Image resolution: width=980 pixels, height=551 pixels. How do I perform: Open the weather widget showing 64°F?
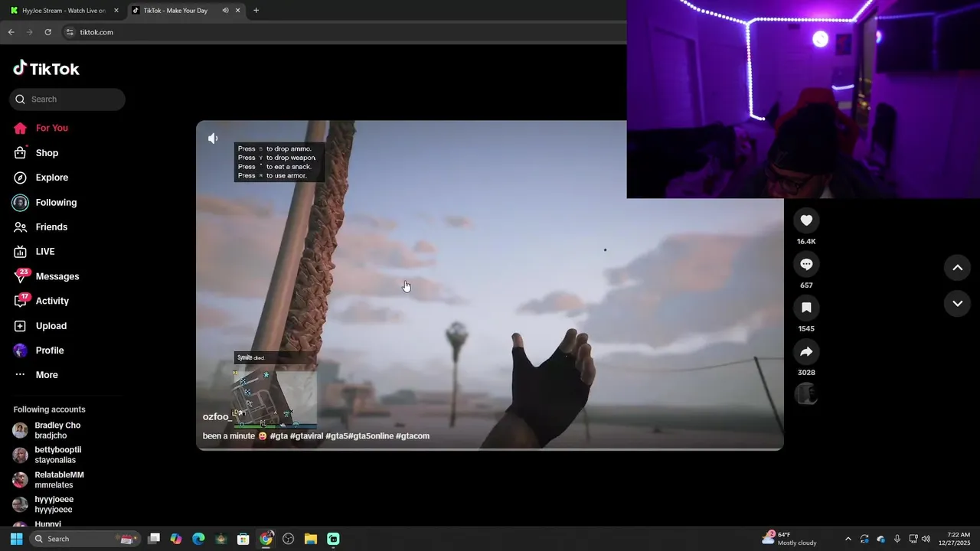pos(789,539)
